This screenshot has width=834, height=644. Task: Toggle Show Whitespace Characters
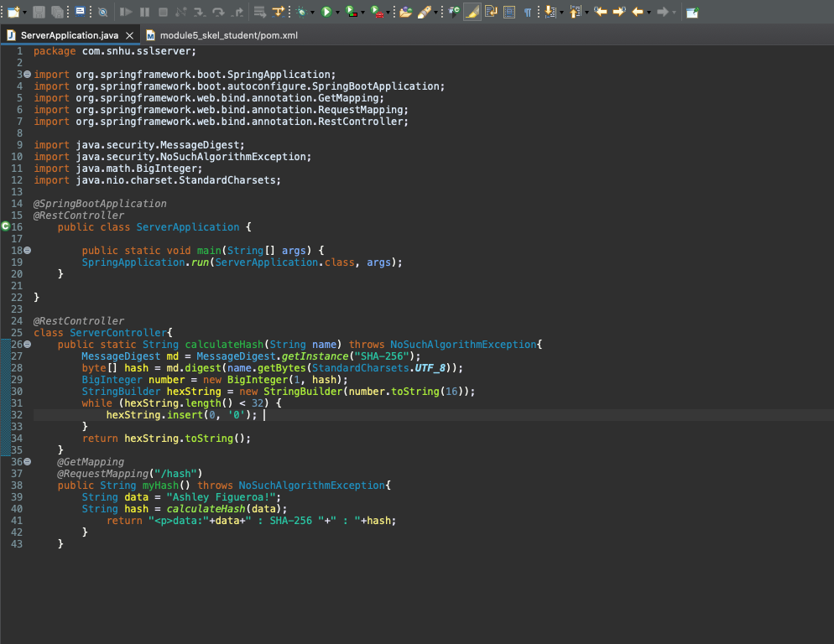[529, 12]
